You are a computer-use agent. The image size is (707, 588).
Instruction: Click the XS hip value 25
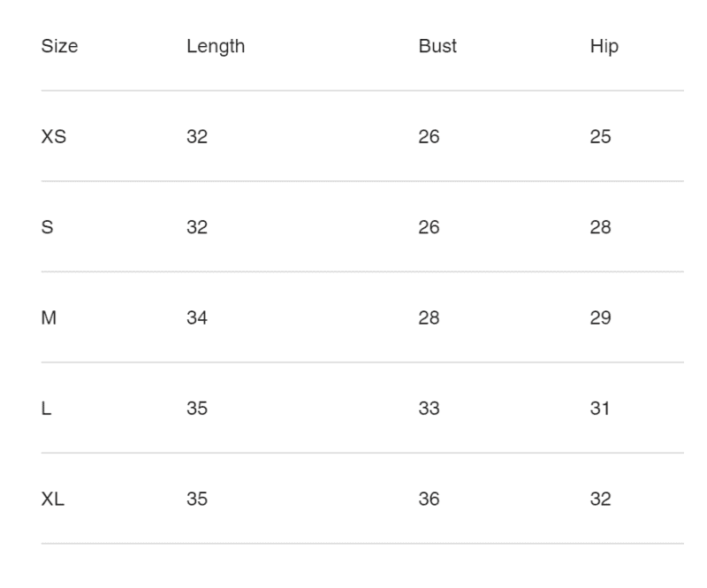(x=600, y=136)
